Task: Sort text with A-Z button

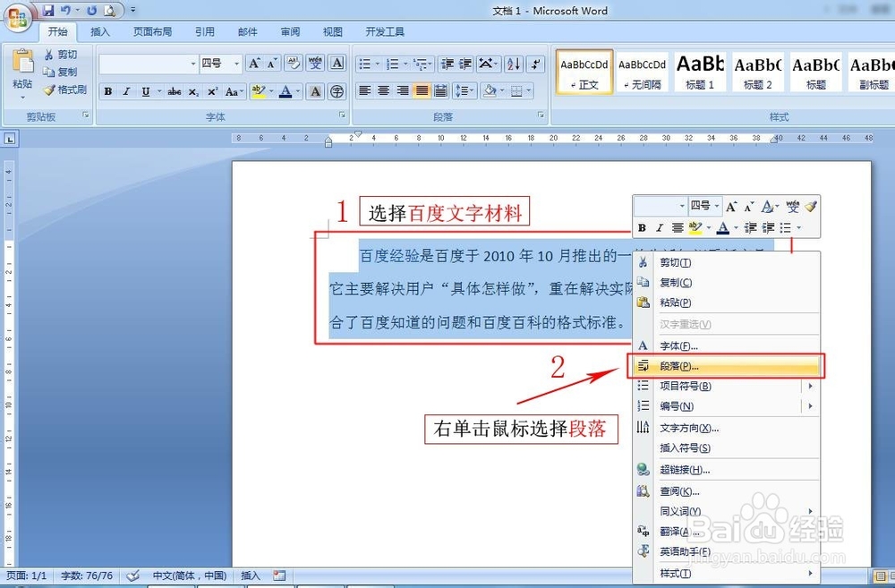Action: pyautogui.click(x=513, y=64)
